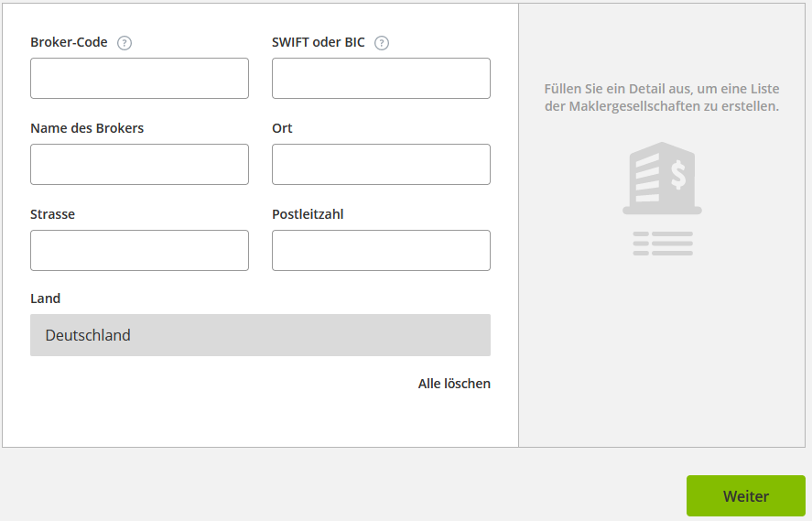Click the Strasse label text
The width and height of the screenshot is (812, 521).
click(x=53, y=214)
